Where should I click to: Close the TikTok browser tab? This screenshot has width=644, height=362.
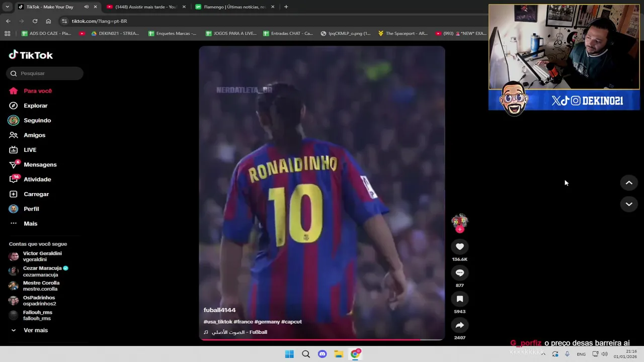pyautogui.click(x=95, y=7)
